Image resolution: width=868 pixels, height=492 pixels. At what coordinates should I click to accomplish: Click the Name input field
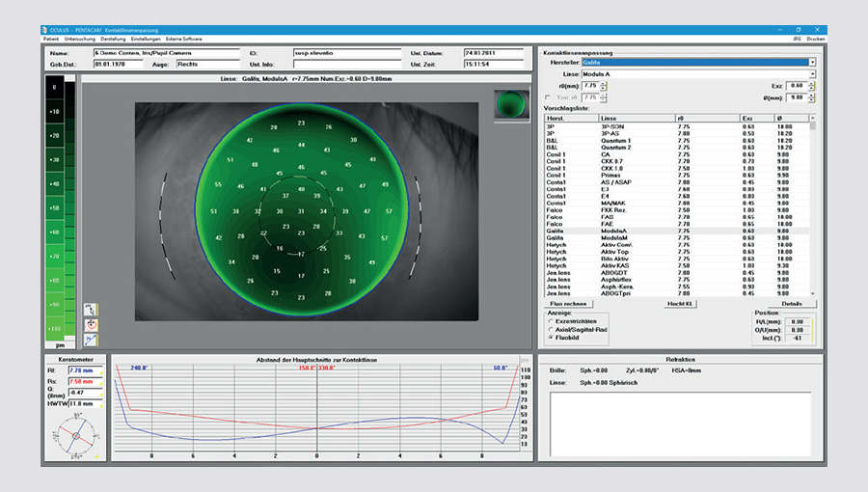click(x=167, y=53)
